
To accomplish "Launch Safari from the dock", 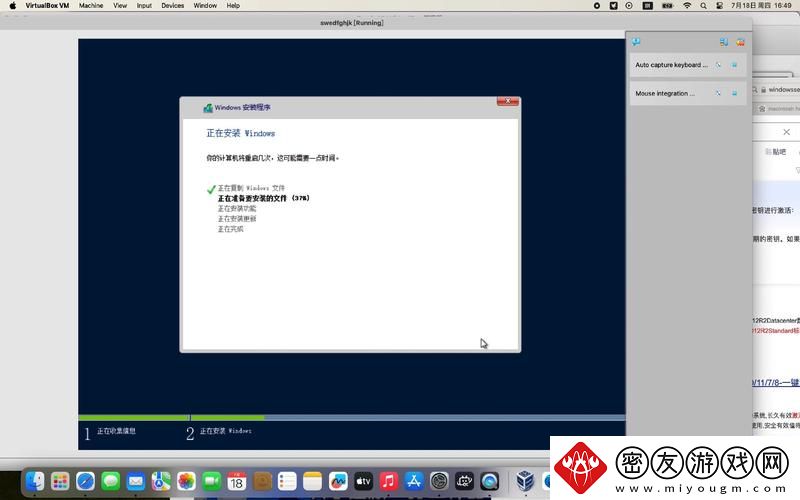I will [85, 481].
